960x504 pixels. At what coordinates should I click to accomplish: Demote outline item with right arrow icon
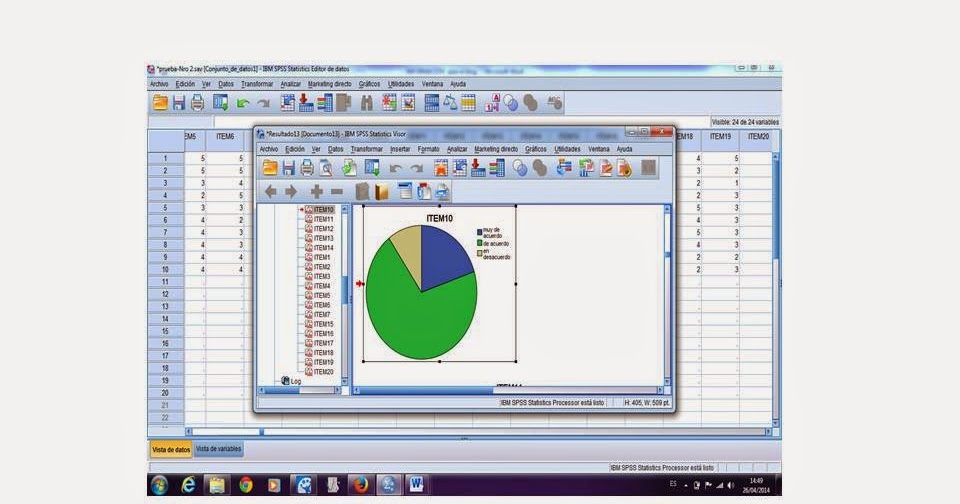[291, 192]
